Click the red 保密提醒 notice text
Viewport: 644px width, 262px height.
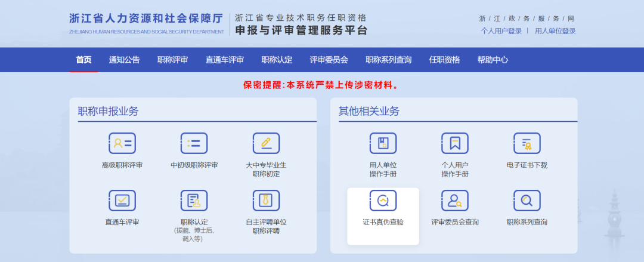[x=321, y=85]
